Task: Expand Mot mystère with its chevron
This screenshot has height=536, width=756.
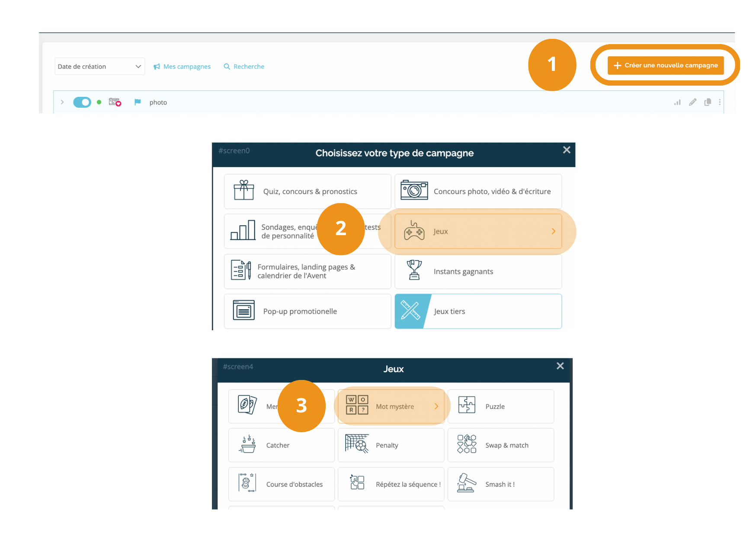Action: click(436, 406)
